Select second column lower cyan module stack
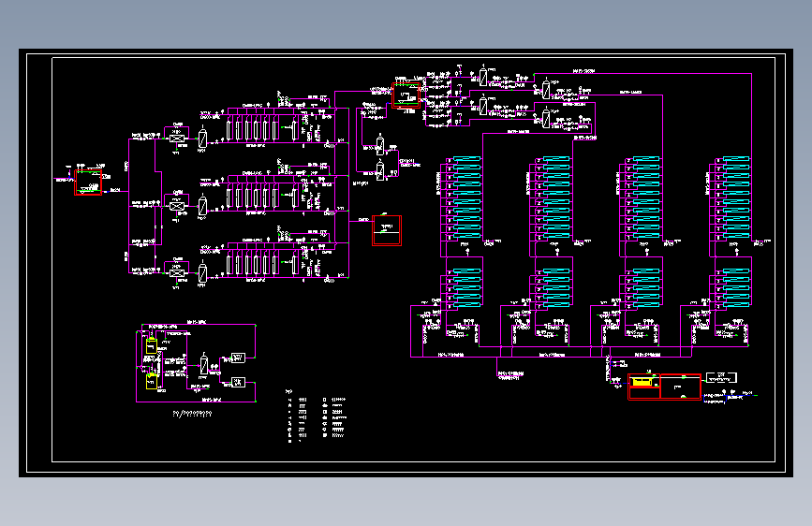The height and width of the screenshot is (526, 812). point(556,288)
